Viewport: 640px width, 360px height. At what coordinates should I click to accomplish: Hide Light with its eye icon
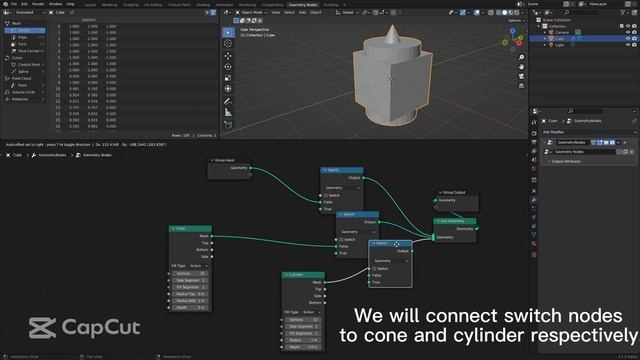628,45
